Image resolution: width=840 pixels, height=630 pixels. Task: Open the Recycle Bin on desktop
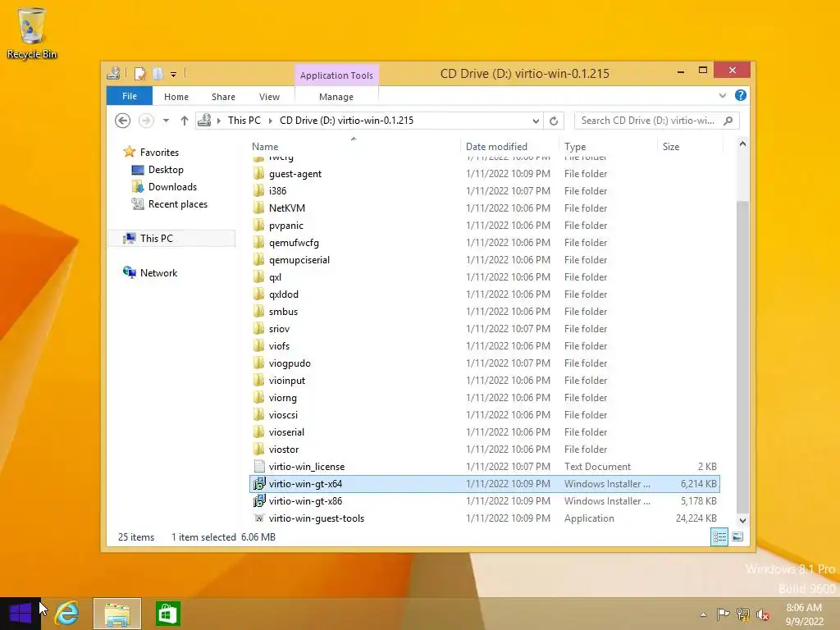tap(32, 32)
